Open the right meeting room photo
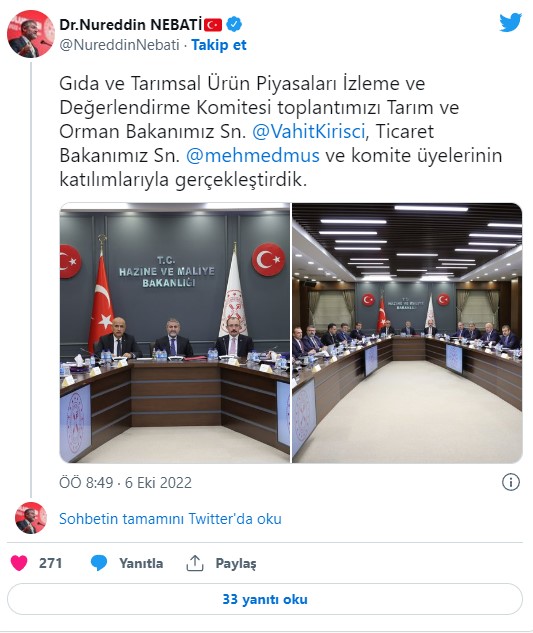Screen dimensions: 533x633 click(x=407, y=333)
